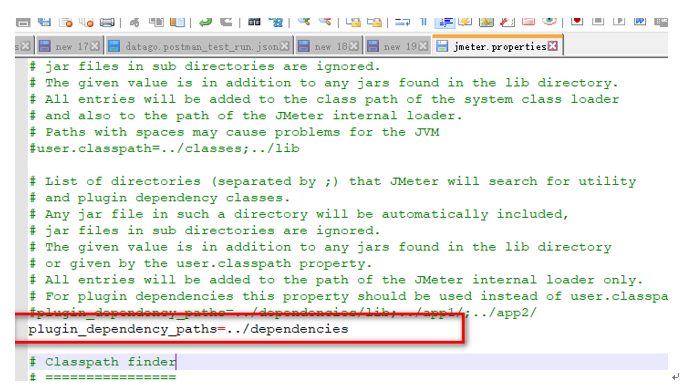Close the new 19 tab
The width and height of the screenshot is (684, 391).
(x=423, y=46)
